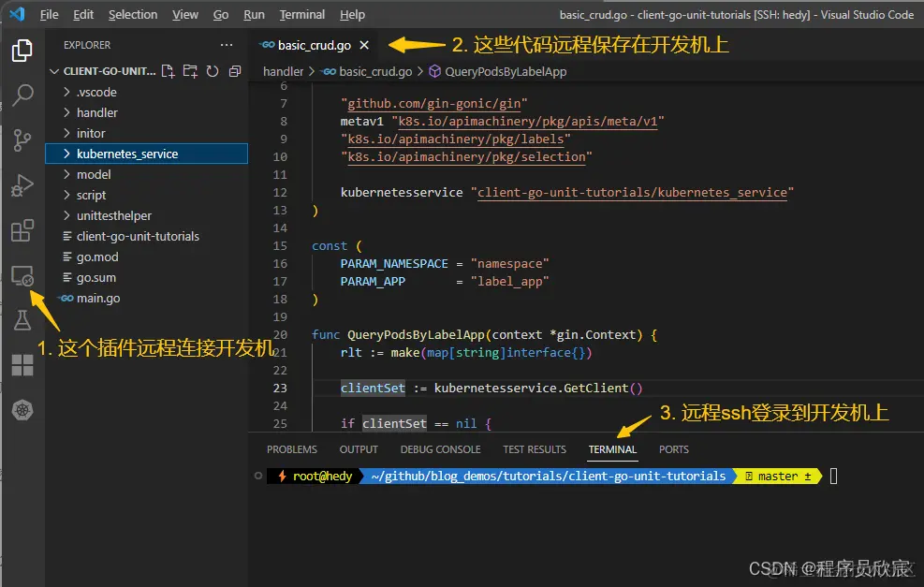Close the basic_crud.go editor tab

click(364, 45)
